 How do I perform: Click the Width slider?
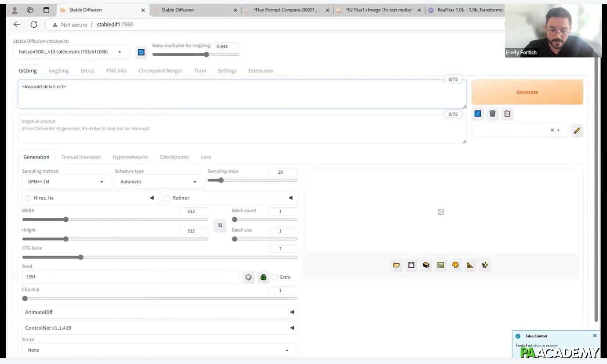point(115,220)
